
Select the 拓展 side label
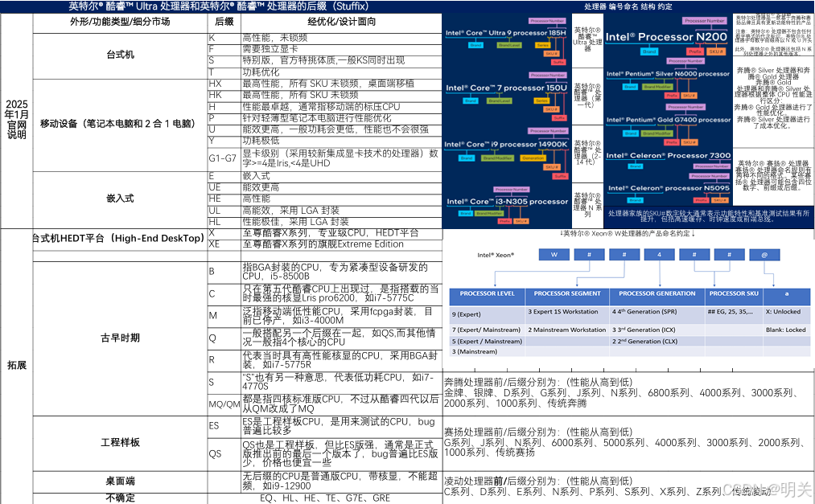pos(17,366)
